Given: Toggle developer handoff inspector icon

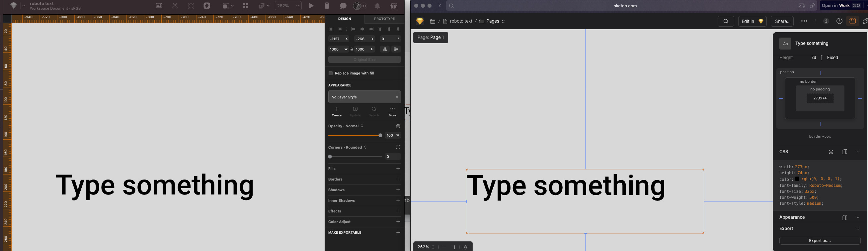Looking at the screenshot, I should coord(852,21).
